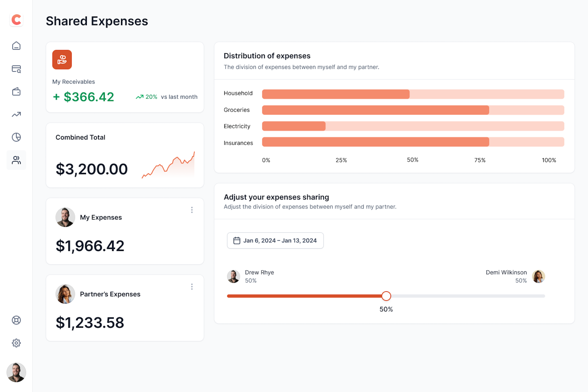Click 'Adjust your expenses sharing' heading
The width and height of the screenshot is (588, 392).
(x=276, y=197)
